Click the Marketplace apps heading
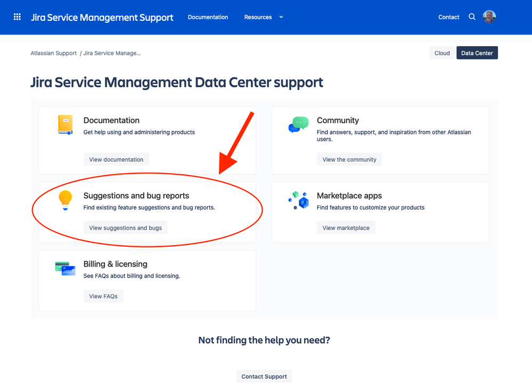532x392 pixels. pyautogui.click(x=349, y=196)
